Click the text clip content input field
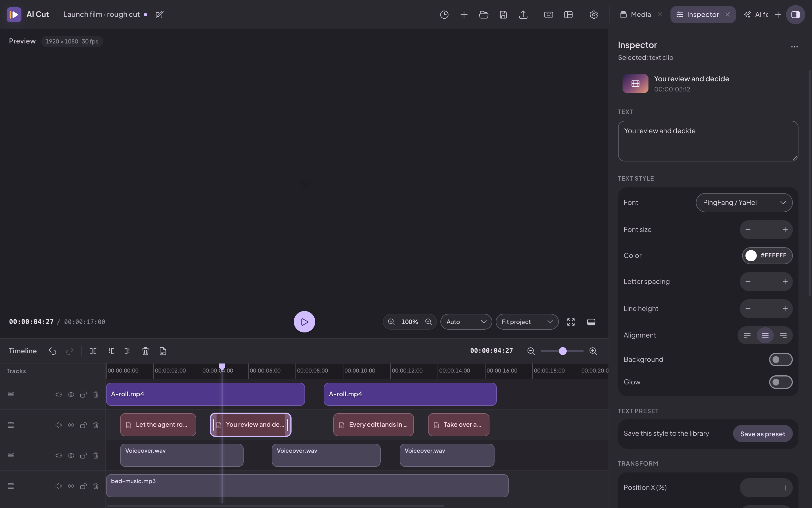This screenshot has height=508, width=812. click(708, 141)
